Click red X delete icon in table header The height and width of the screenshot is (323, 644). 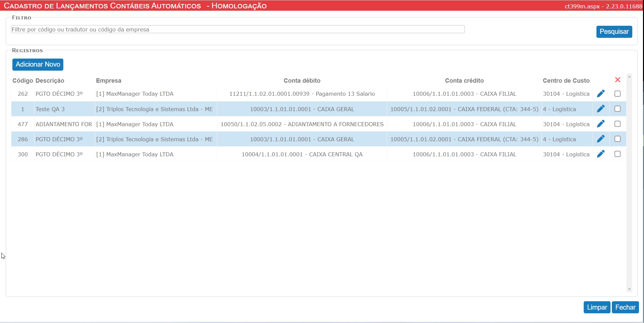(x=618, y=80)
